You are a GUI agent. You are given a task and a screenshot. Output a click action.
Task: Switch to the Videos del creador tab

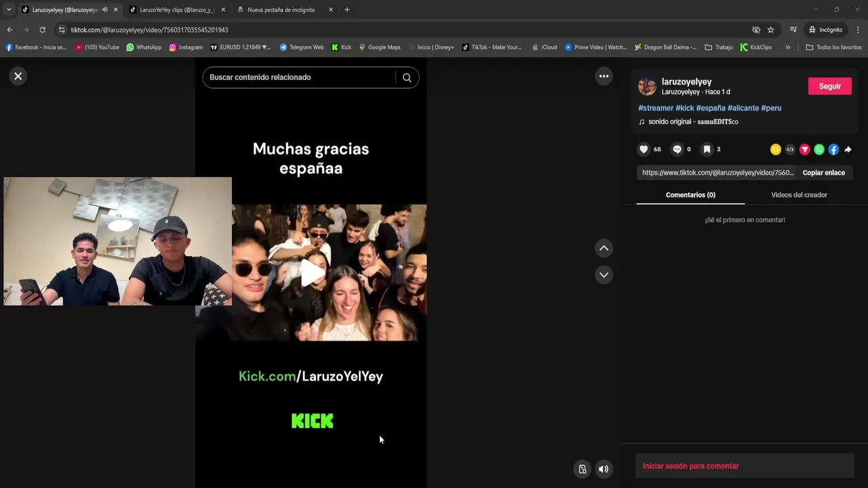click(x=799, y=195)
